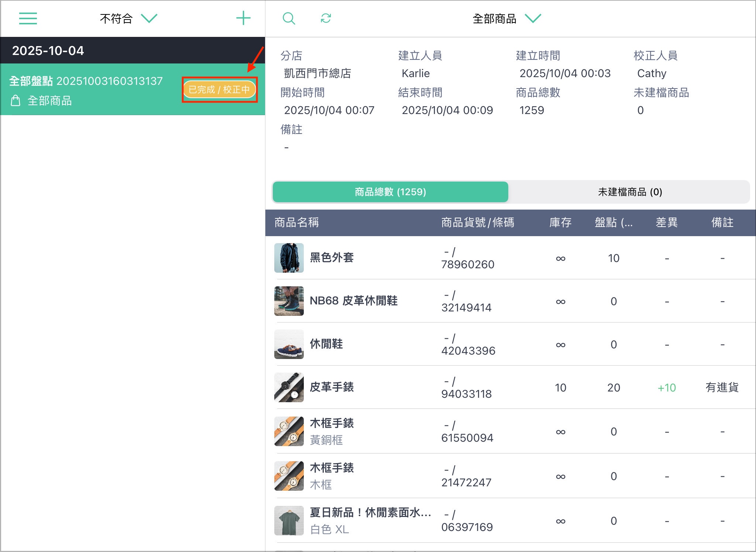Click the shopping bag icon beside 全部商品
756x552 pixels.
pyautogui.click(x=16, y=100)
